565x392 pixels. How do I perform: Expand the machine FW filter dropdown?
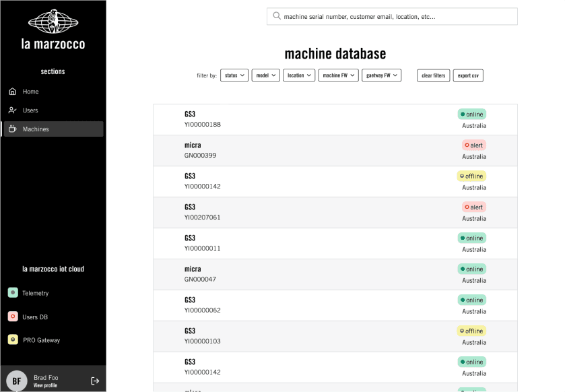[x=338, y=75]
